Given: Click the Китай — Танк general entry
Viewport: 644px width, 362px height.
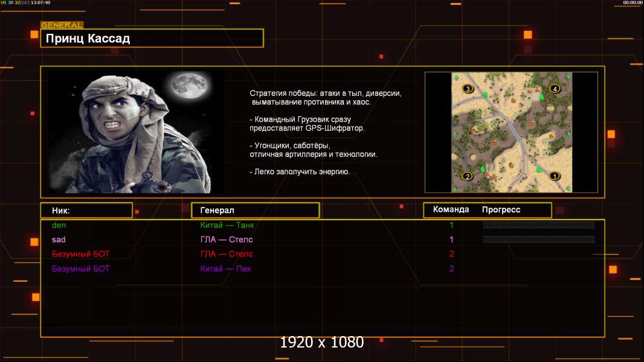Looking at the screenshot, I should 227,225.
